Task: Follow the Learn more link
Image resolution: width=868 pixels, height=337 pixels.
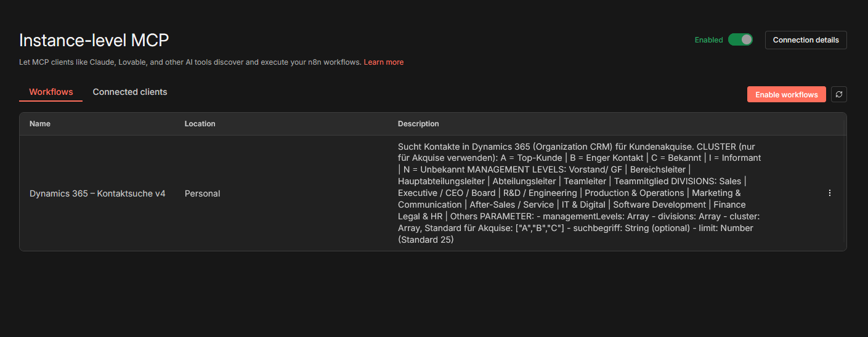Action: click(383, 62)
